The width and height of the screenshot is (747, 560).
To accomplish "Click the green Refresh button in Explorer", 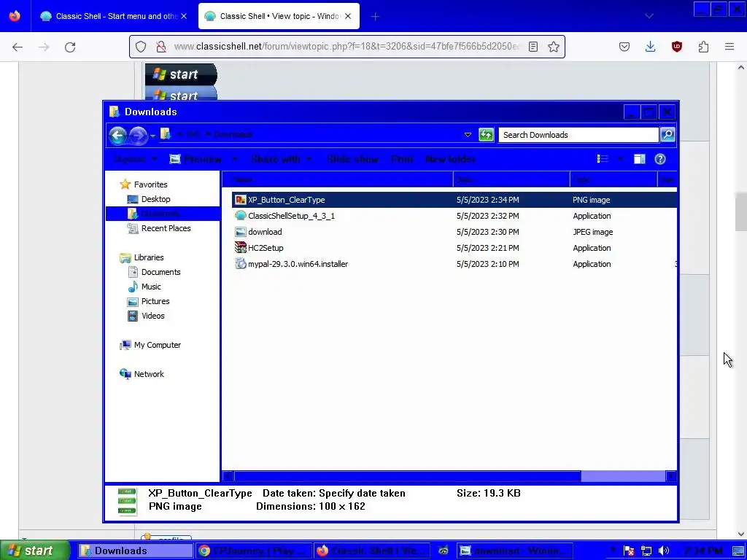I will click(485, 135).
